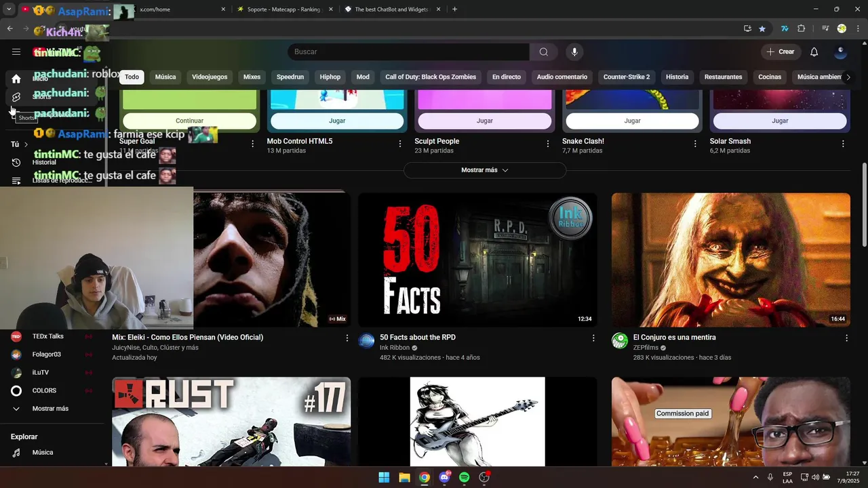The width and height of the screenshot is (868, 488).
Task: Select the Música filter chip
Action: pyautogui.click(x=165, y=77)
